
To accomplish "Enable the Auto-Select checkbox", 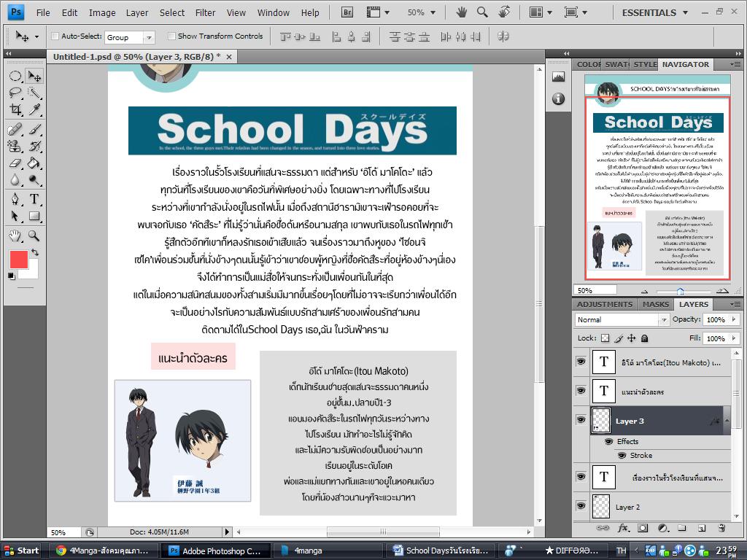I will tap(55, 36).
